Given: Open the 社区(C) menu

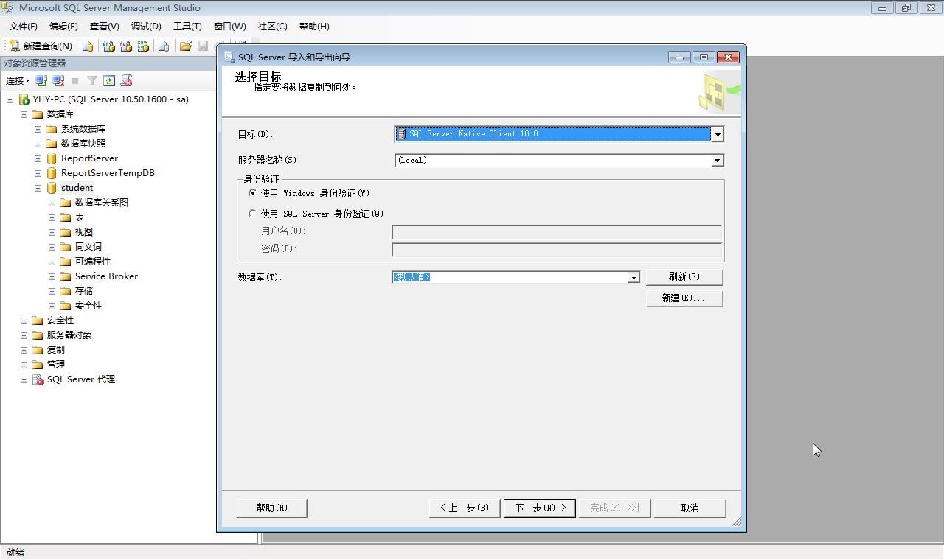Looking at the screenshot, I should (272, 27).
